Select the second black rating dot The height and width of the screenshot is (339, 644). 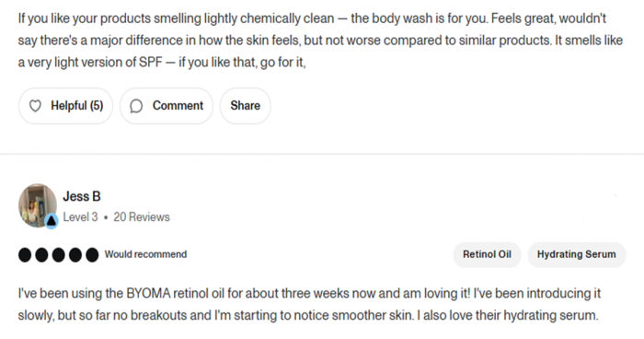pos(41,254)
